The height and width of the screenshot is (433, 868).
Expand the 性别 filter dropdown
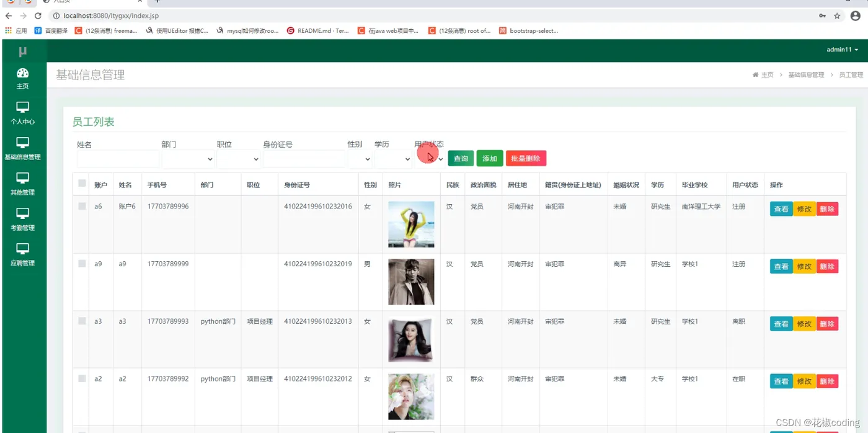coord(360,159)
